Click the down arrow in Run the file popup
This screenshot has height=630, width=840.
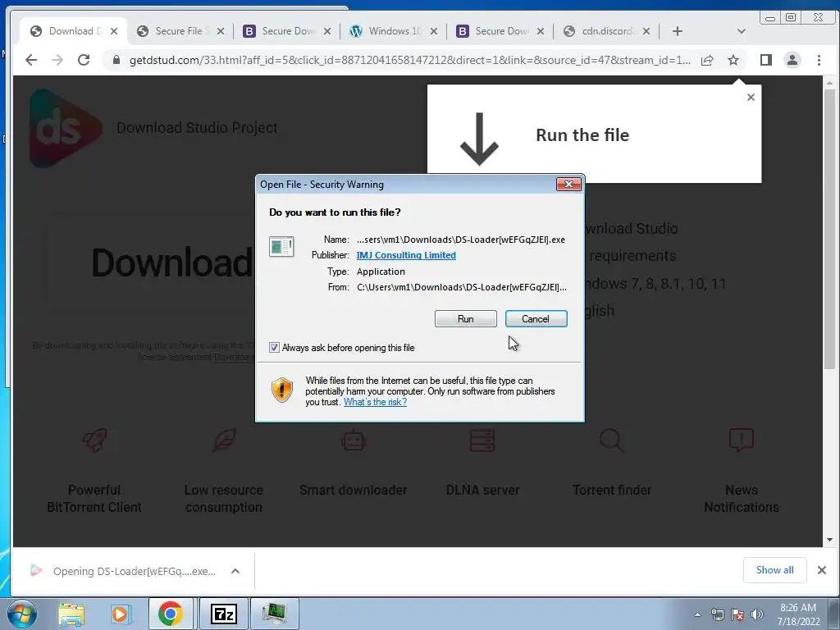coord(479,139)
